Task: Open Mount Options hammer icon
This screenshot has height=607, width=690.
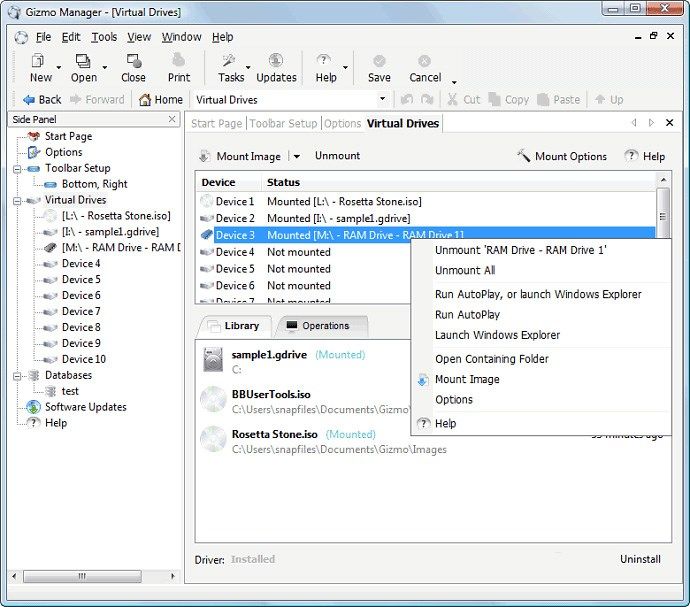Action: point(523,155)
